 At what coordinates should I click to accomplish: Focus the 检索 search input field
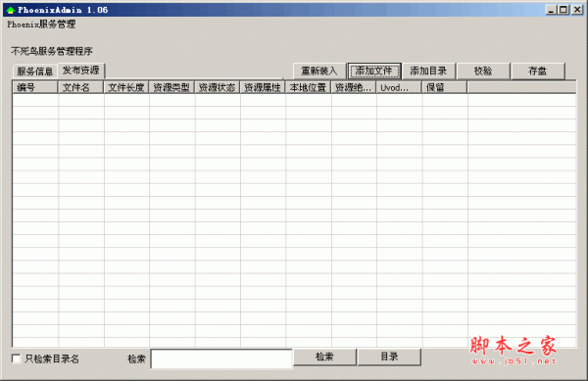(x=221, y=358)
